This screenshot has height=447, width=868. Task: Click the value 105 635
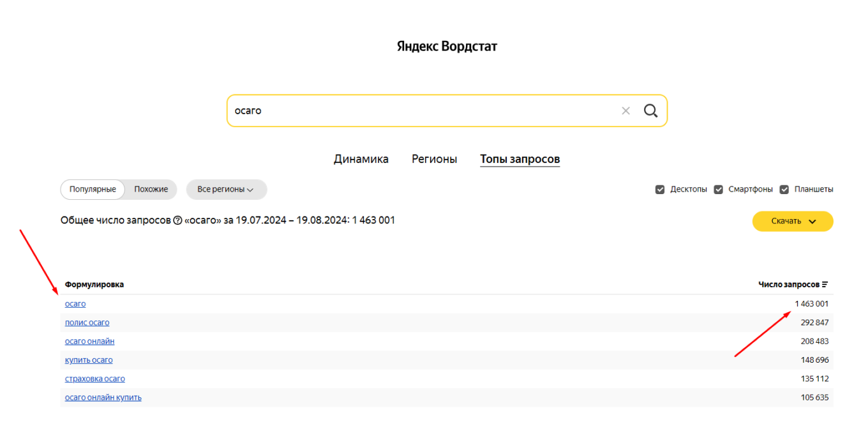point(815,397)
